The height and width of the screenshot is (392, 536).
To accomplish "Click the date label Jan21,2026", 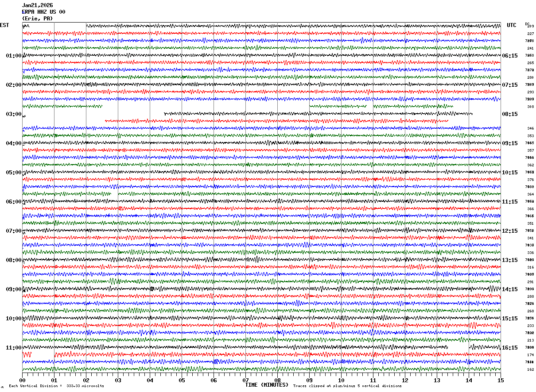I will 37,5.
